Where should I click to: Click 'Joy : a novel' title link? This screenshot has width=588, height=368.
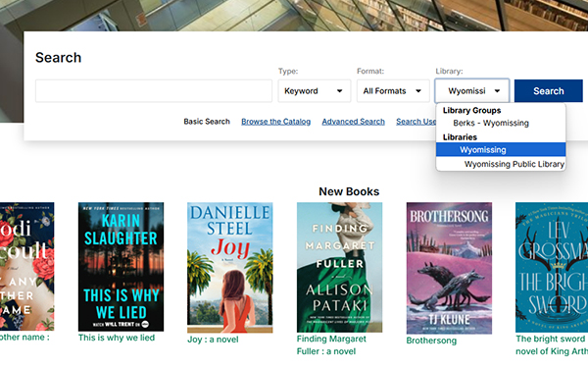tap(213, 340)
